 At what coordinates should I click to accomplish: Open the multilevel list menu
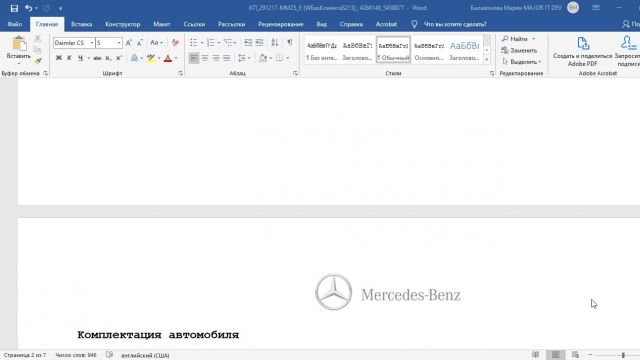tap(229, 43)
